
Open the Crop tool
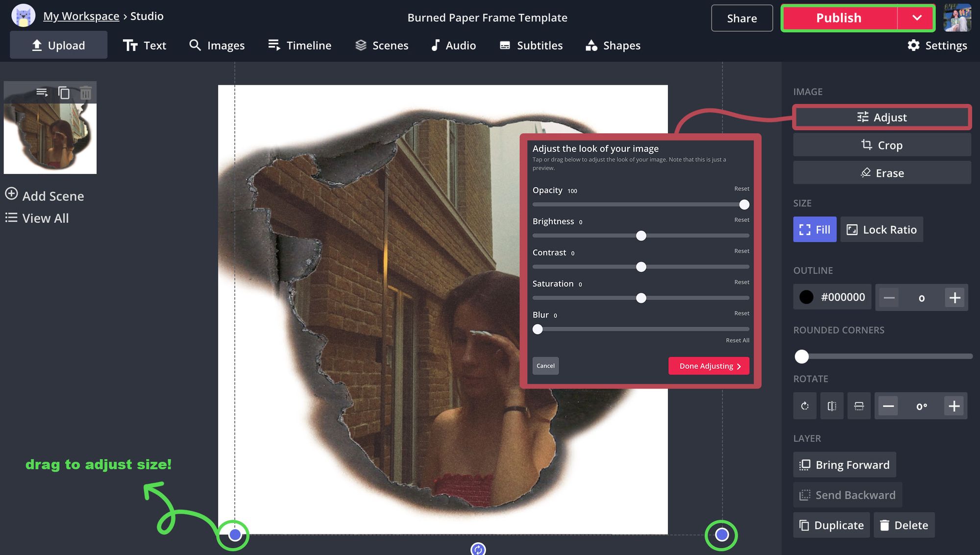(x=882, y=145)
